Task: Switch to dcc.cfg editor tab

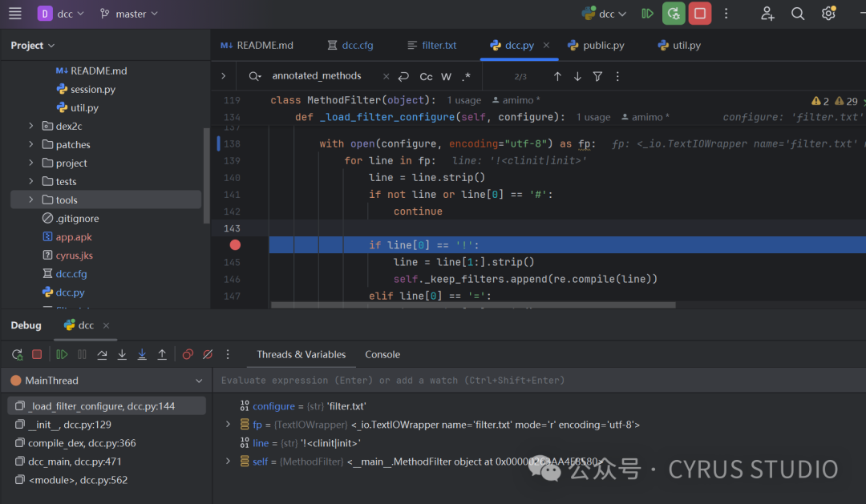Action: pos(350,45)
